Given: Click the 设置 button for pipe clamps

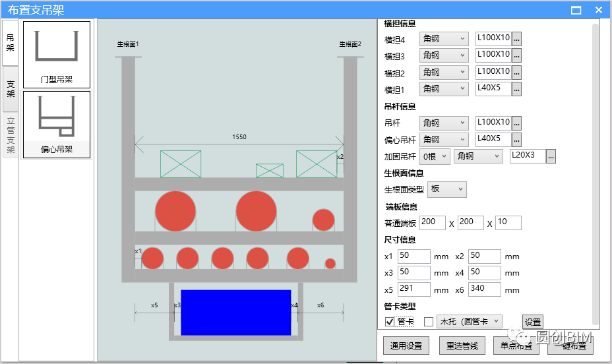Looking at the screenshot, I should (533, 322).
